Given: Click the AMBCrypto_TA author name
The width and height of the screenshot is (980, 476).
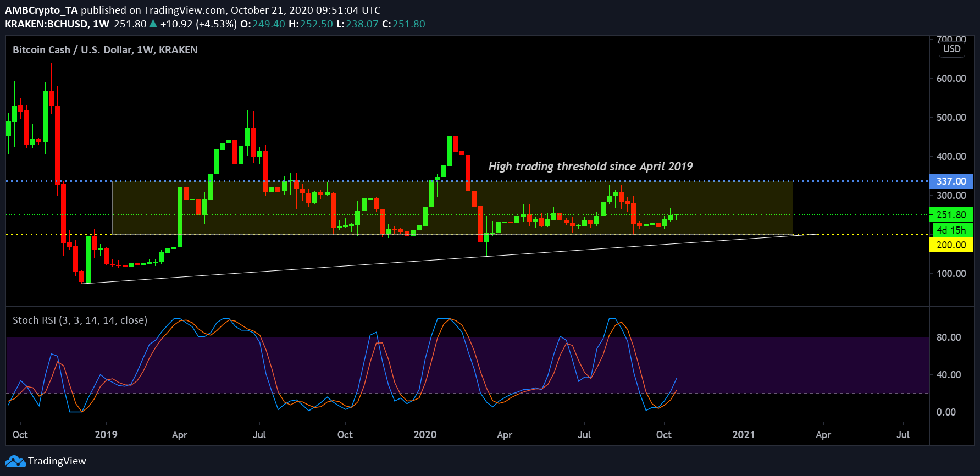Looking at the screenshot, I should (41, 10).
